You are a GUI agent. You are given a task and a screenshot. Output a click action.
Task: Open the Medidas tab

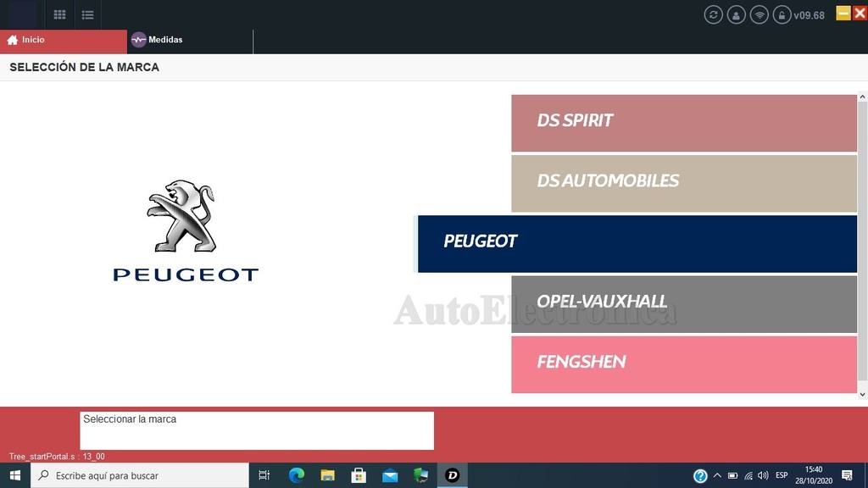[190, 40]
